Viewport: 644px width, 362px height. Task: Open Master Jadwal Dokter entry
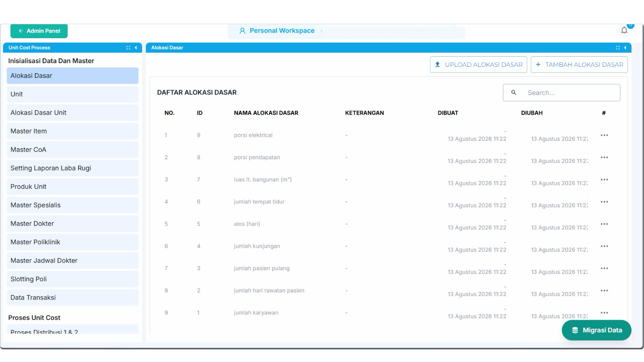(72, 261)
